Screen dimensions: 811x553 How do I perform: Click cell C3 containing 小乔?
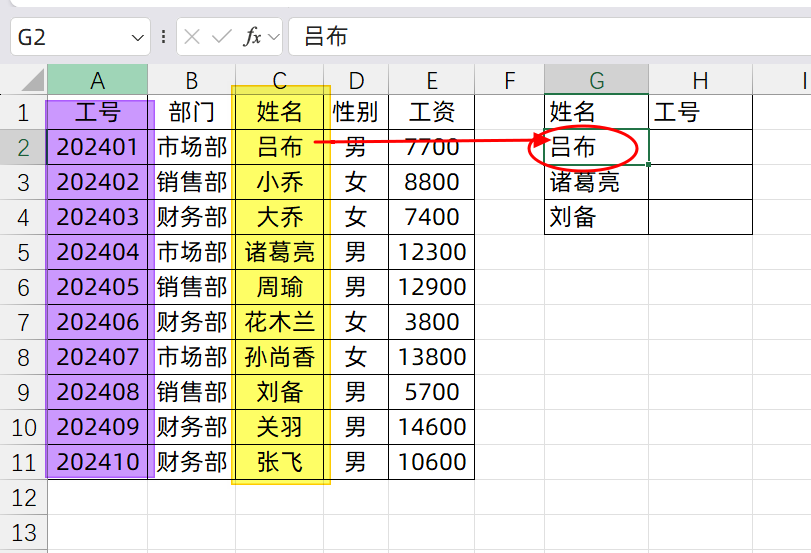click(279, 182)
